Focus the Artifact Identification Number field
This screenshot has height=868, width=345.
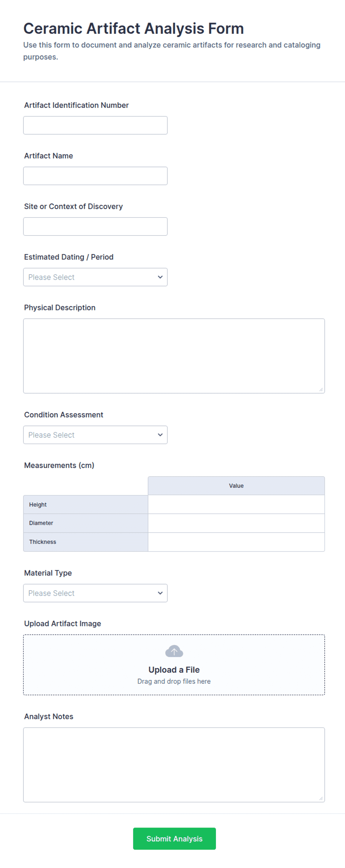pyautogui.click(x=95, y=125)
